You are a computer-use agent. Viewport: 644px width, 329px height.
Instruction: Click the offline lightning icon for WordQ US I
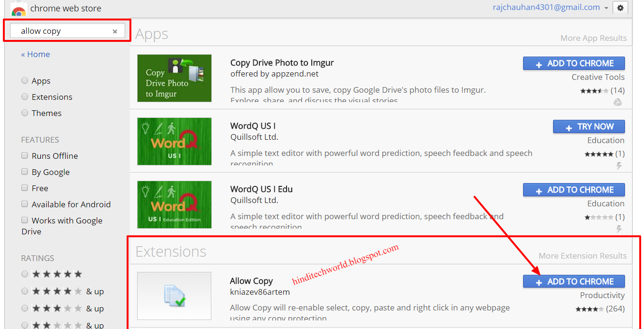coord(619,165)
